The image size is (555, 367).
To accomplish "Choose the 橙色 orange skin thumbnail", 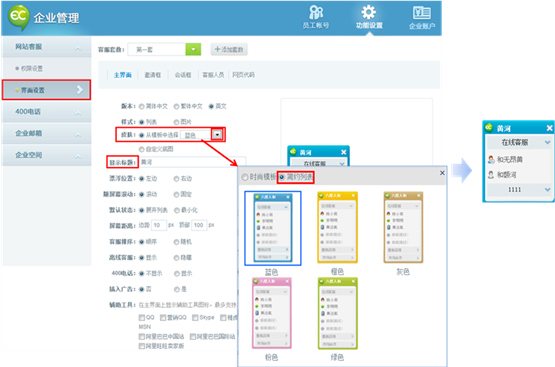I will pyautogui.click(x=337, y=228).
